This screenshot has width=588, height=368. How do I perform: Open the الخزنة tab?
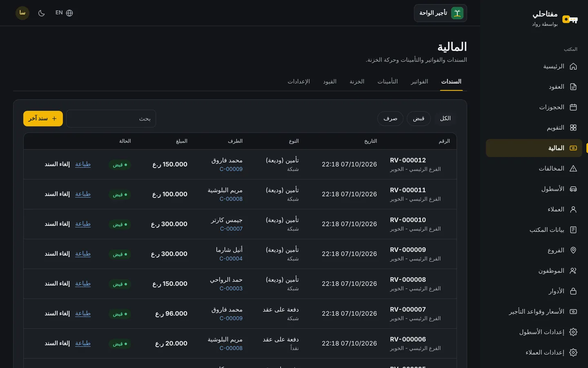click(357, 82)
